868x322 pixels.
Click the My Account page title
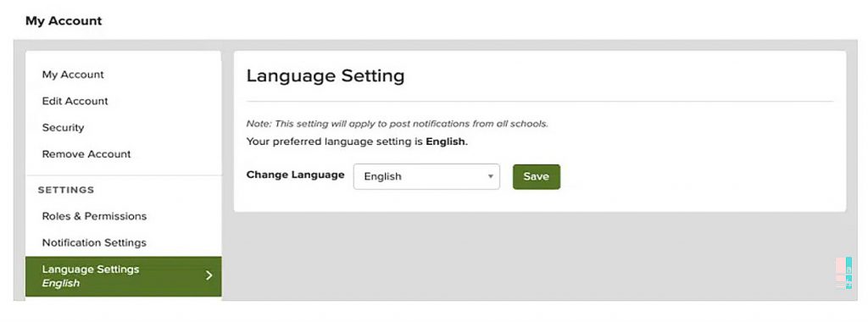point(64,21)
